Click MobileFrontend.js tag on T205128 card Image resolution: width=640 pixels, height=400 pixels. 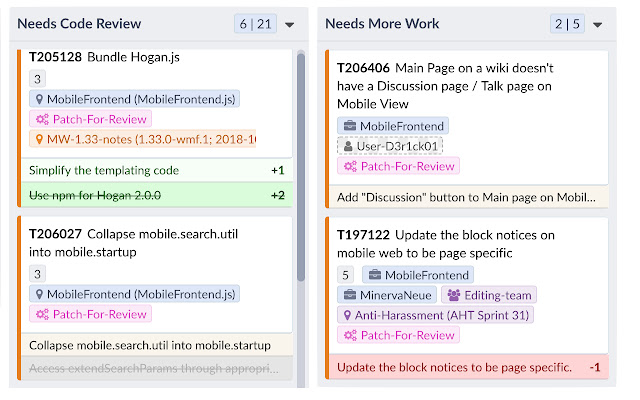click(x=134, y=99)
